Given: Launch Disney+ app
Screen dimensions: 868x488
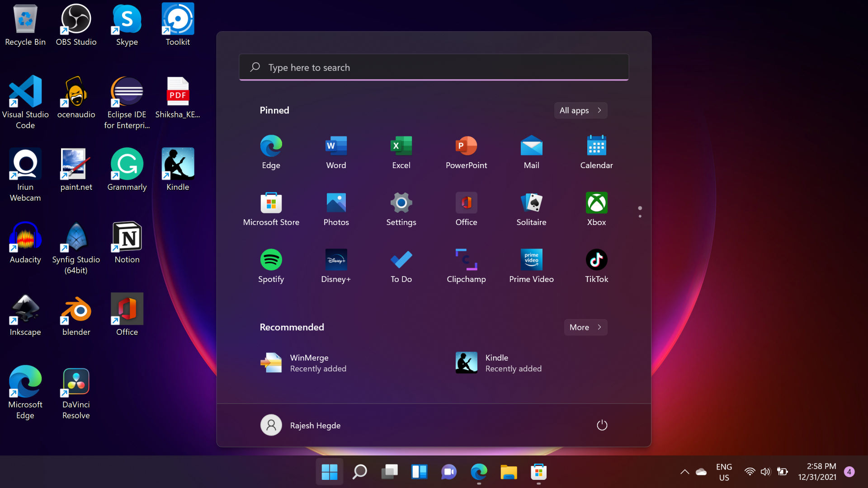Looking at the screenshot, I should 336,267.
